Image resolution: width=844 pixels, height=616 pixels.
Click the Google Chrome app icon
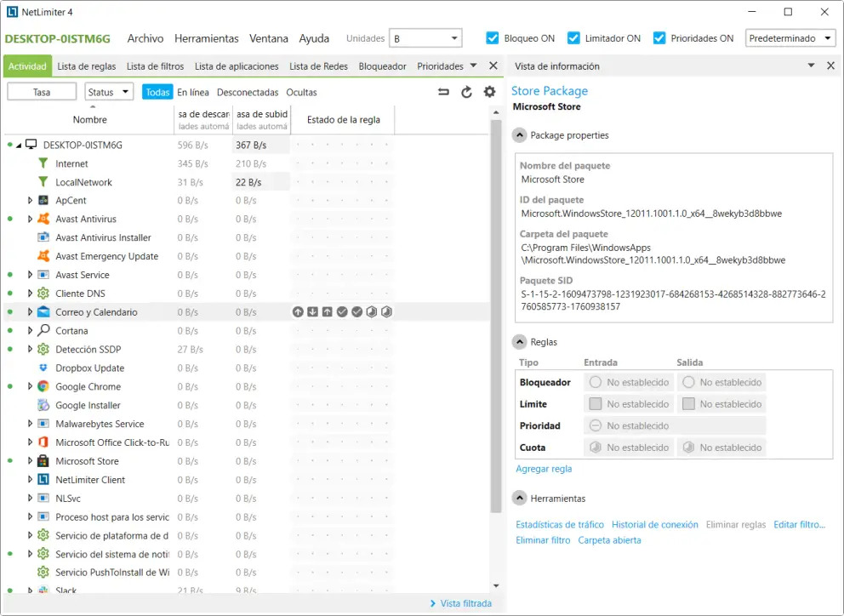coord(43,386)
